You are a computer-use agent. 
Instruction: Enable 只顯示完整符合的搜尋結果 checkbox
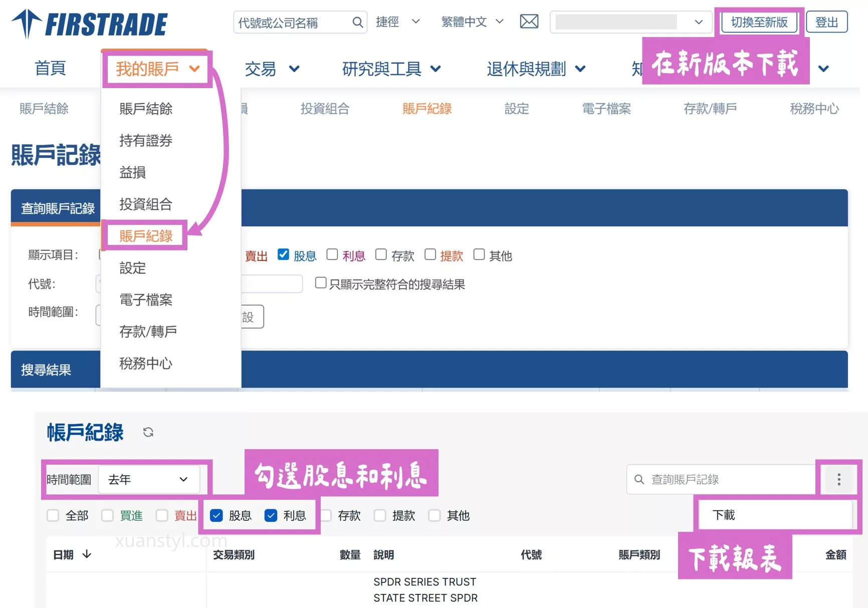(x=321, y=282)
